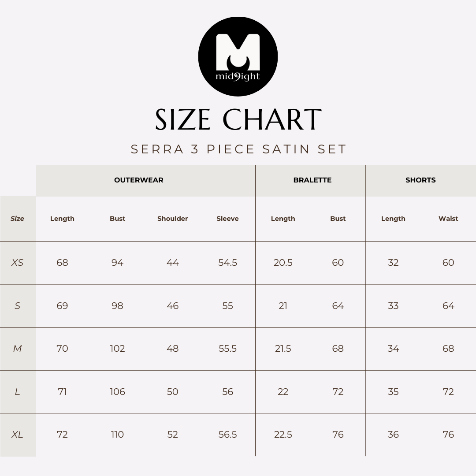Screen dimensions: 476x476
Task: Click the Shoulder column header
Action: [172, 219]
